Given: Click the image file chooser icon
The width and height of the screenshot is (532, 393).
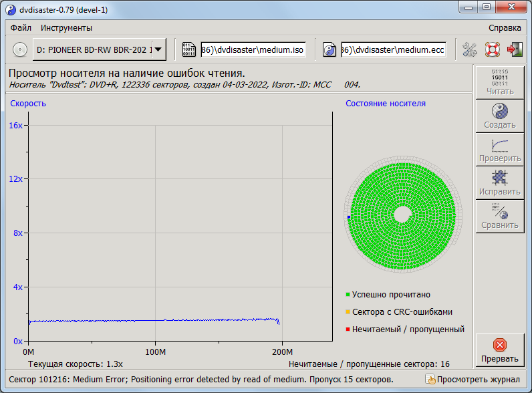Looking at the screenshot, I should (x=189, y=49).
